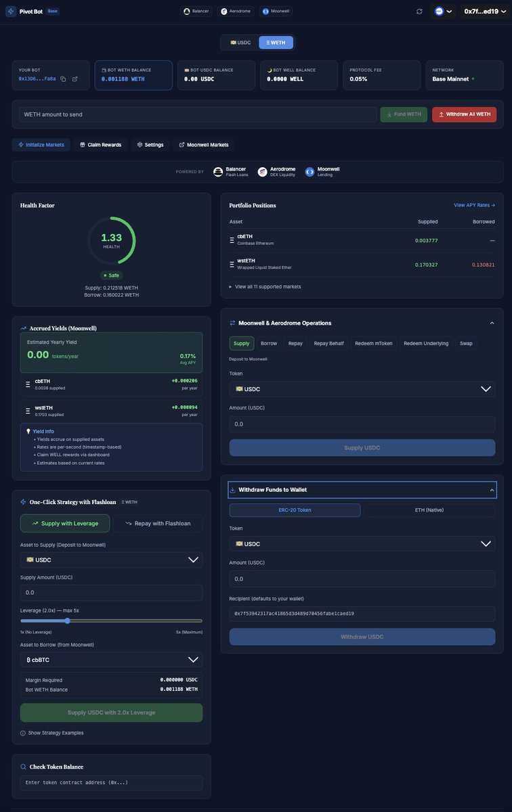
Task: Click the magnifier icon beside Check Token Balance
Action: point(24,767)
